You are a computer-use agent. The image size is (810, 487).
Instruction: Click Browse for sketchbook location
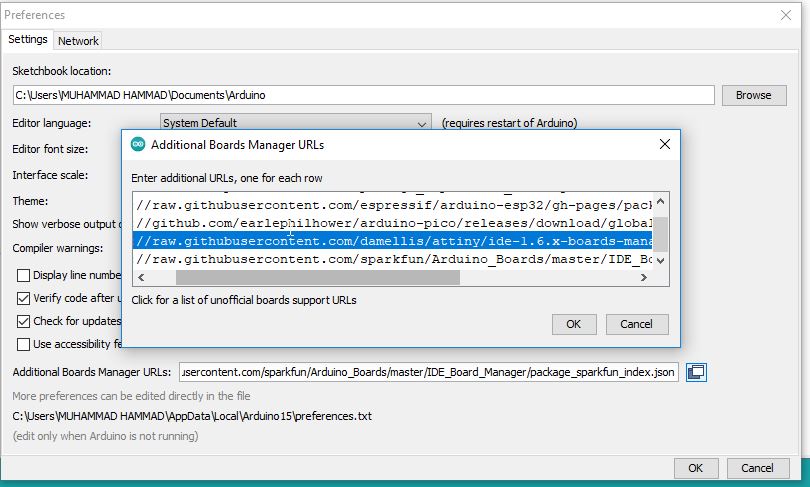[x=754, y=95]
